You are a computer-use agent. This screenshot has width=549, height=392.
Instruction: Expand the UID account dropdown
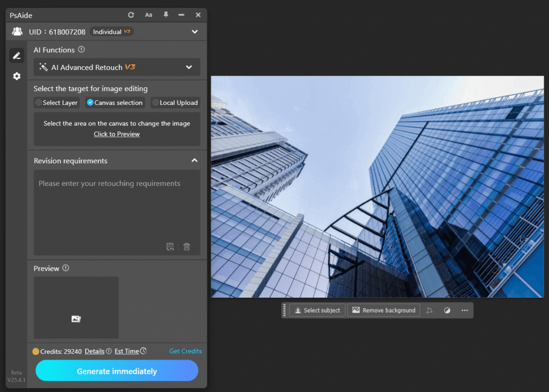195,32
